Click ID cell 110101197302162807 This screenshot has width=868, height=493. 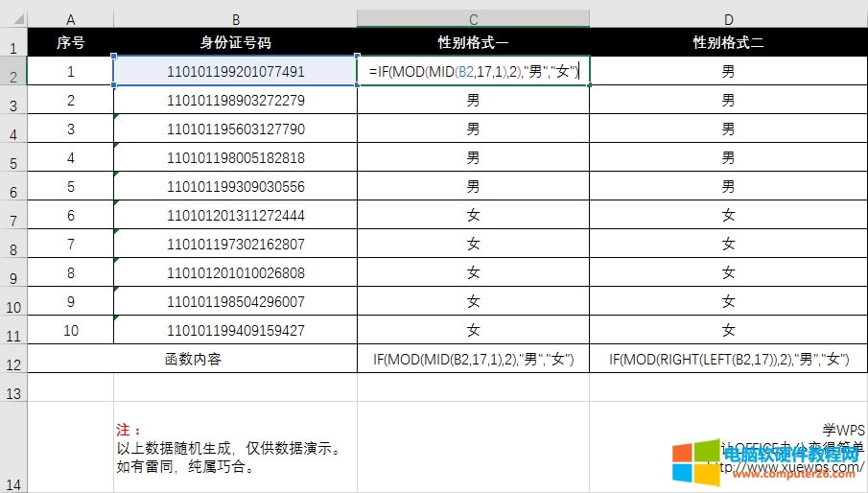click(x=235, y=244)
